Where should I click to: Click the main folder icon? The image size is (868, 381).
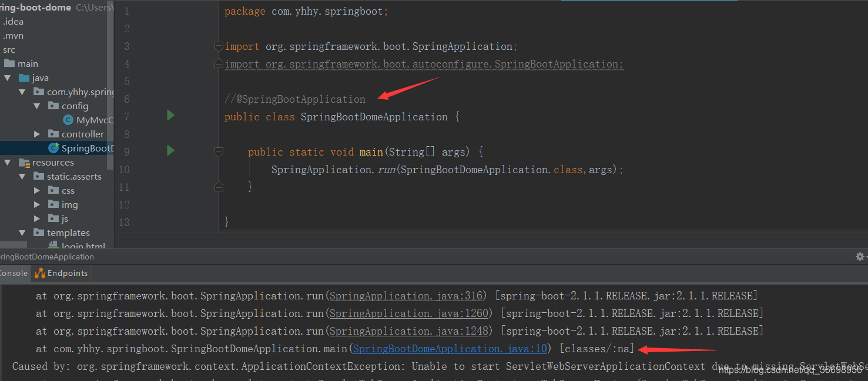9,63
